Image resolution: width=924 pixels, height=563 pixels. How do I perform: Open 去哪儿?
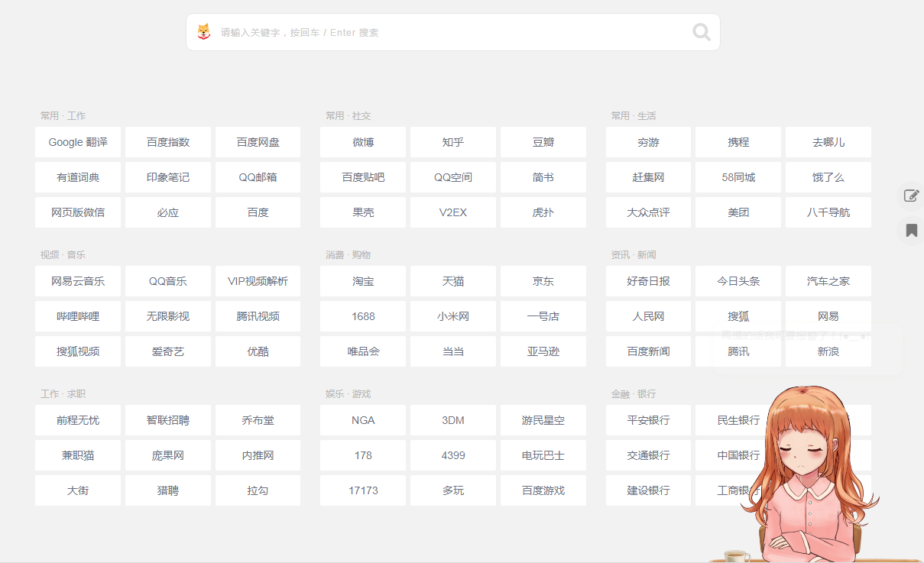pyautogui.click(x=828, y=142)
